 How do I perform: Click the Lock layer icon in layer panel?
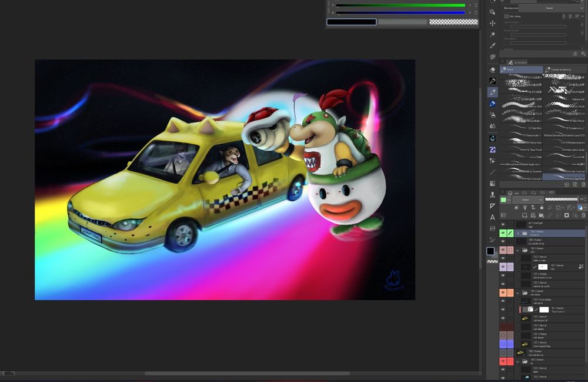[x=542, y=208]
